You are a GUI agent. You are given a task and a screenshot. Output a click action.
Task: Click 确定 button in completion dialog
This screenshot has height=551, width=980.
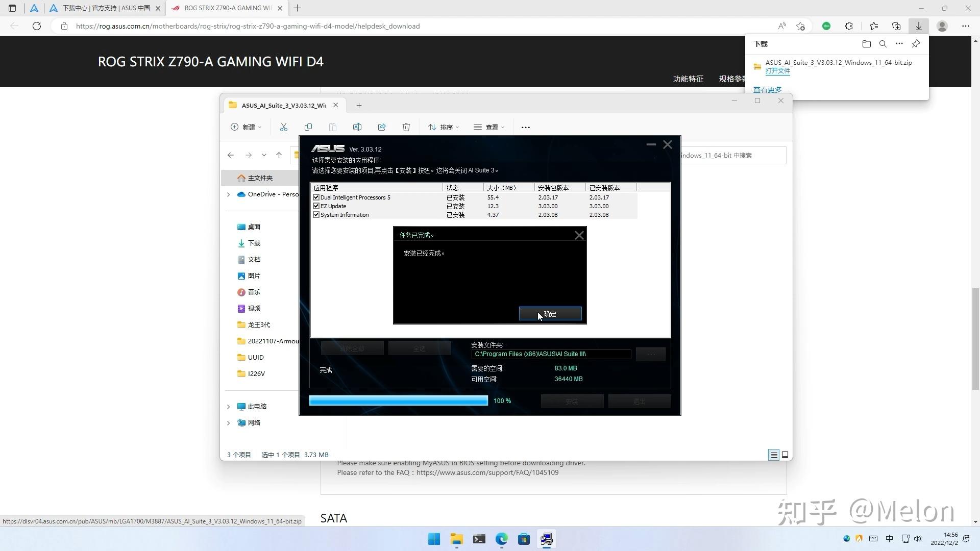(x=550, y=314)
